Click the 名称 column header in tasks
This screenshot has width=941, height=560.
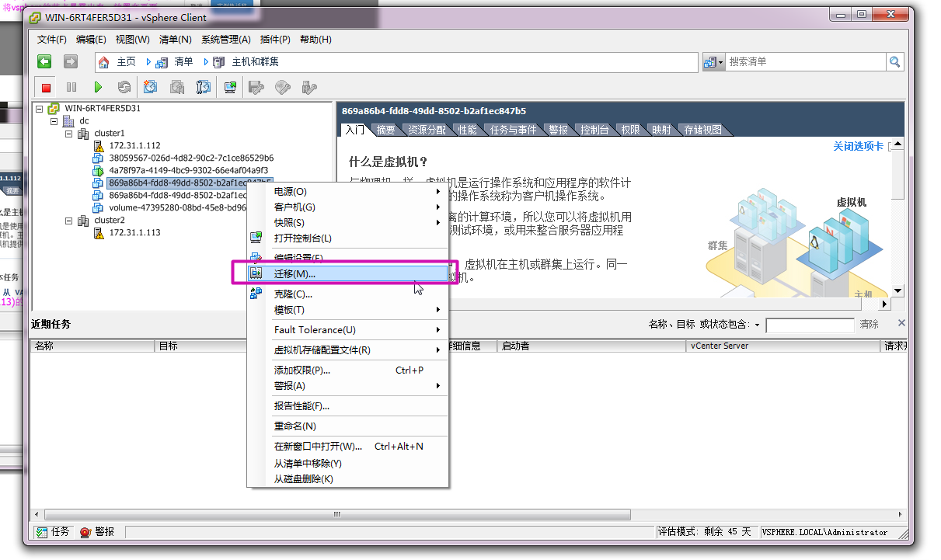click(93, 346)
